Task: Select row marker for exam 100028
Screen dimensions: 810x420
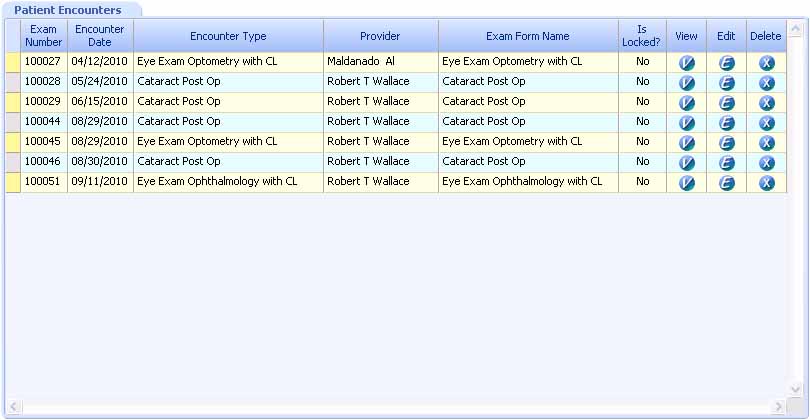Action: pyautogui.click(x=13, y=83)
